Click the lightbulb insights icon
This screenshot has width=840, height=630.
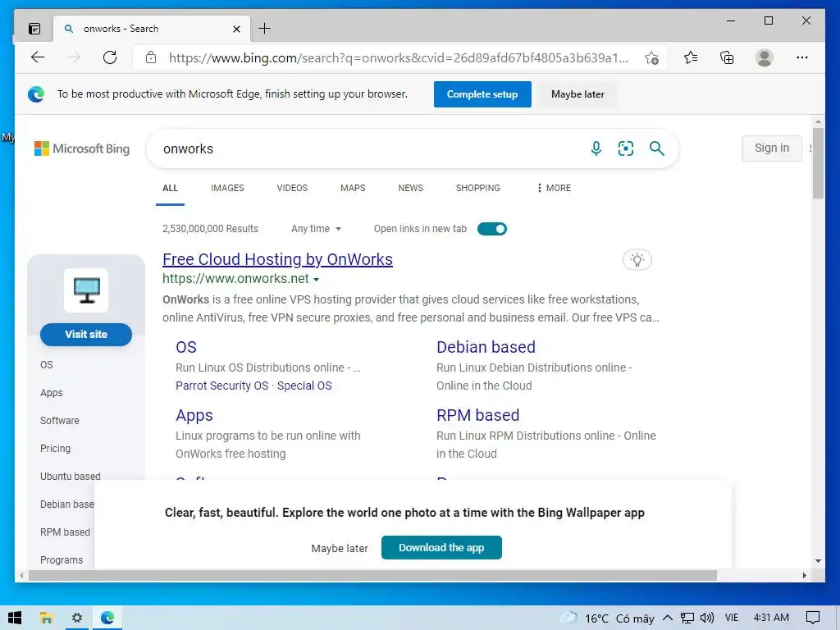pyautogui.click(x=637, y=260)
